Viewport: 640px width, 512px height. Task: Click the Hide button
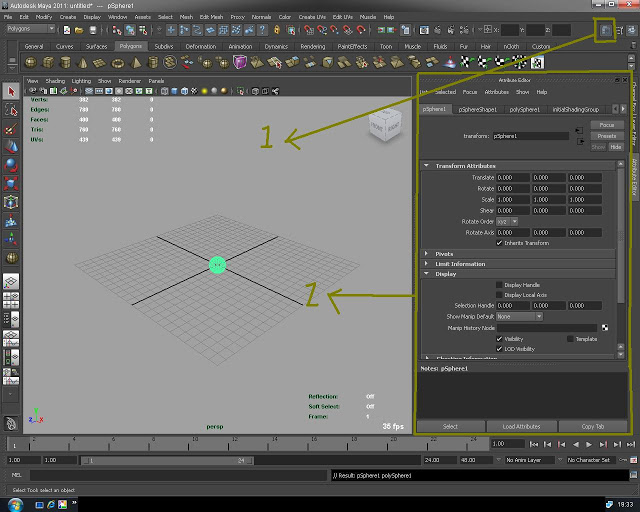click(616, 147)
